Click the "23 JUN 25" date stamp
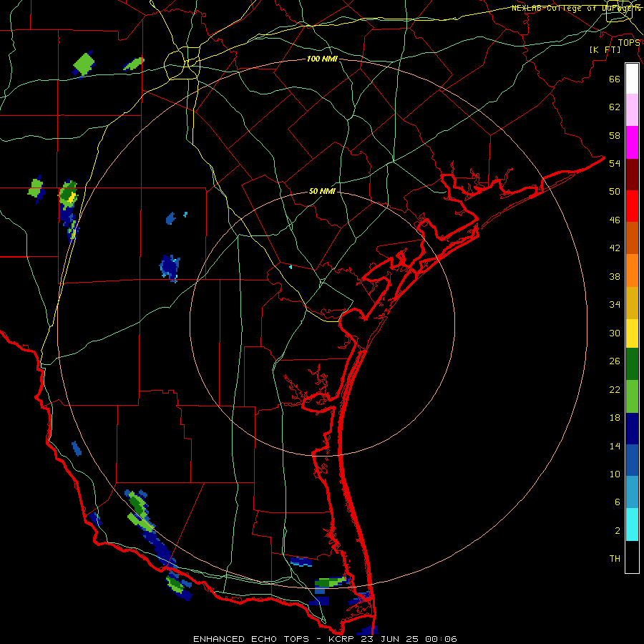 390,639
